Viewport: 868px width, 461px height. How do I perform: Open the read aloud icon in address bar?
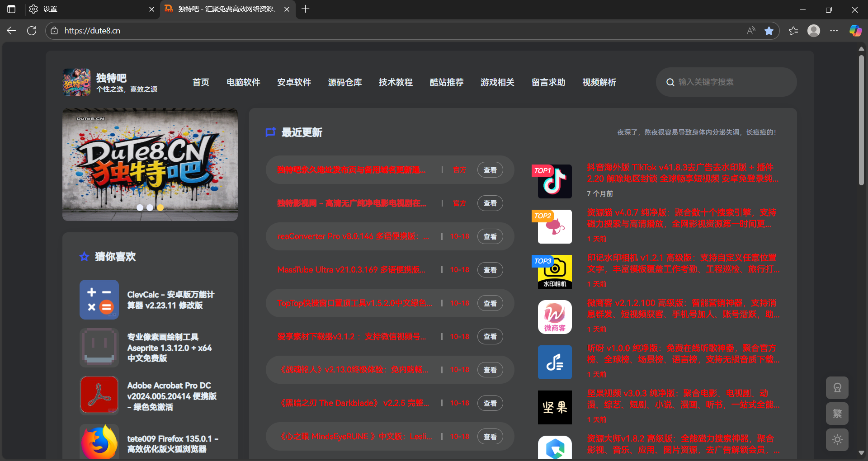click(x=751, y=31)
